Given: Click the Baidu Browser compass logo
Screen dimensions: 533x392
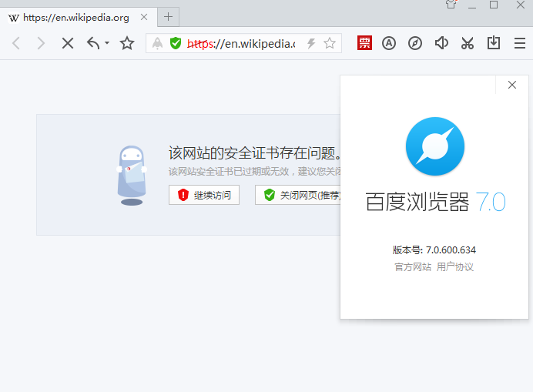Looking at the screenshot, I should point(435,146).
